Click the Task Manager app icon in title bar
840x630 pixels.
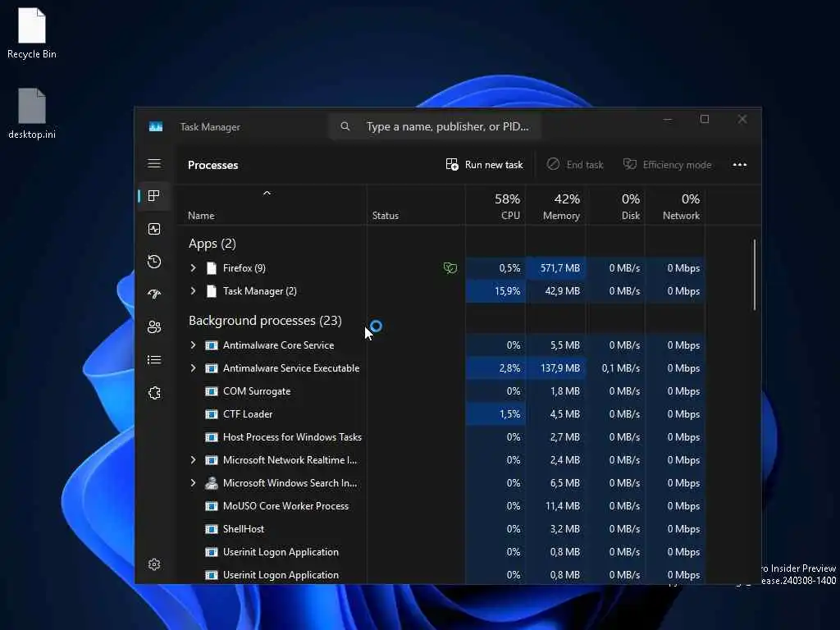click(x=156, y=127)
